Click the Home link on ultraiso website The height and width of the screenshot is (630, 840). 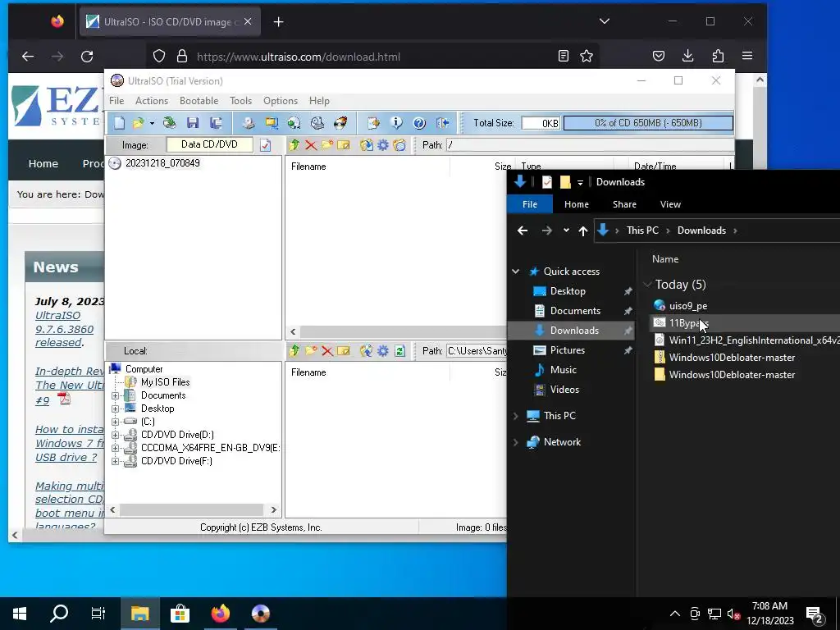click(43, 164)
